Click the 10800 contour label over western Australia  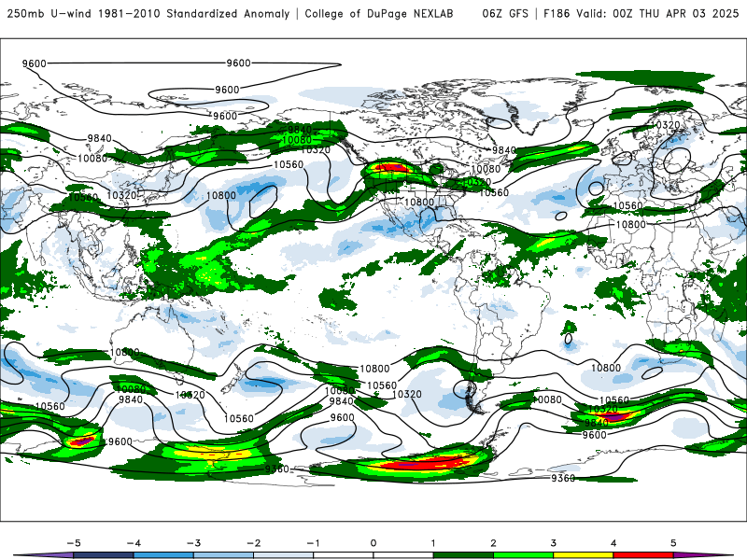point(125,353)
